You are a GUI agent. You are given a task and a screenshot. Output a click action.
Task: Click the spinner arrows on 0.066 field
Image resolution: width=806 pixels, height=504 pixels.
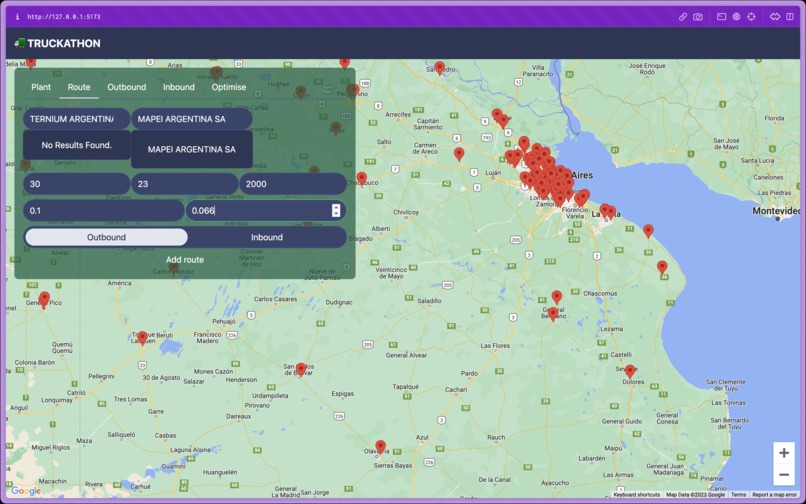pos(336,210)
